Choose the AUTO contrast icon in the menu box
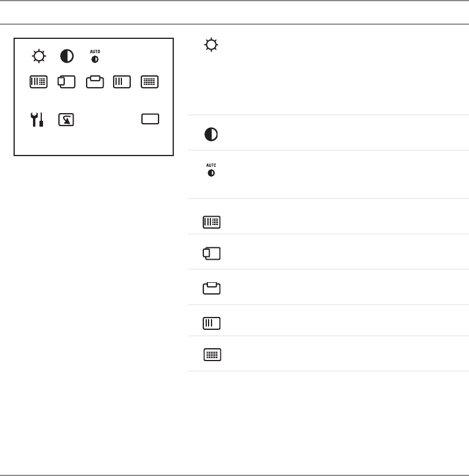 point(95,57)
